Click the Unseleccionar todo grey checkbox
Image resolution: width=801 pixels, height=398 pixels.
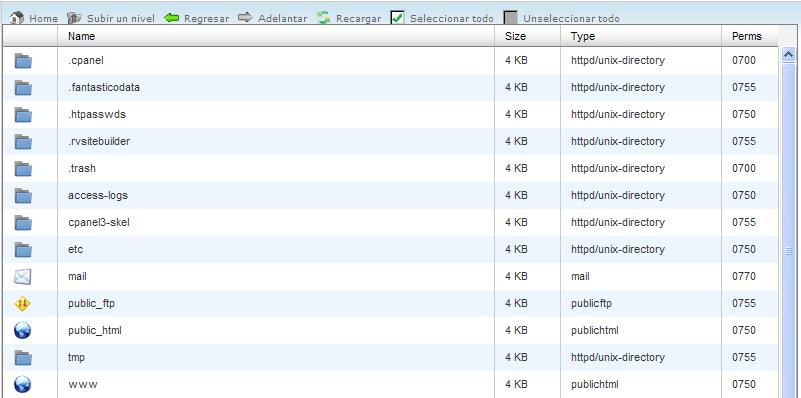(511, 18)
